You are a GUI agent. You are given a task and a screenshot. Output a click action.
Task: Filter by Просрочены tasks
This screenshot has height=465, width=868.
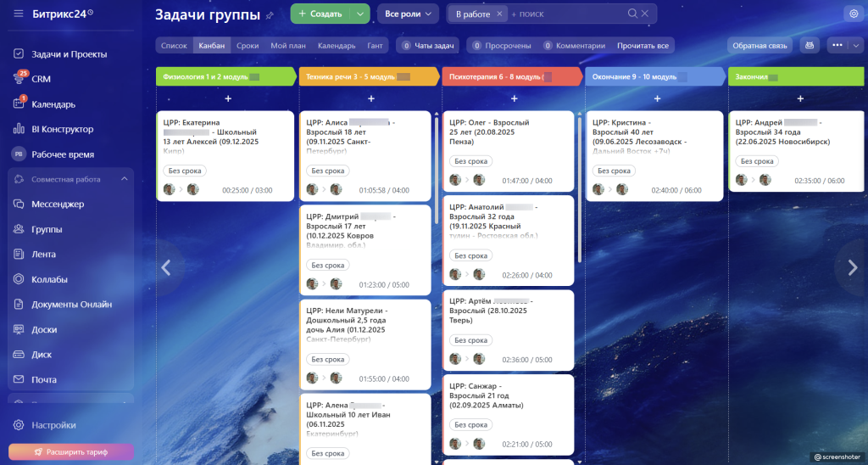(x=502, y=46)
